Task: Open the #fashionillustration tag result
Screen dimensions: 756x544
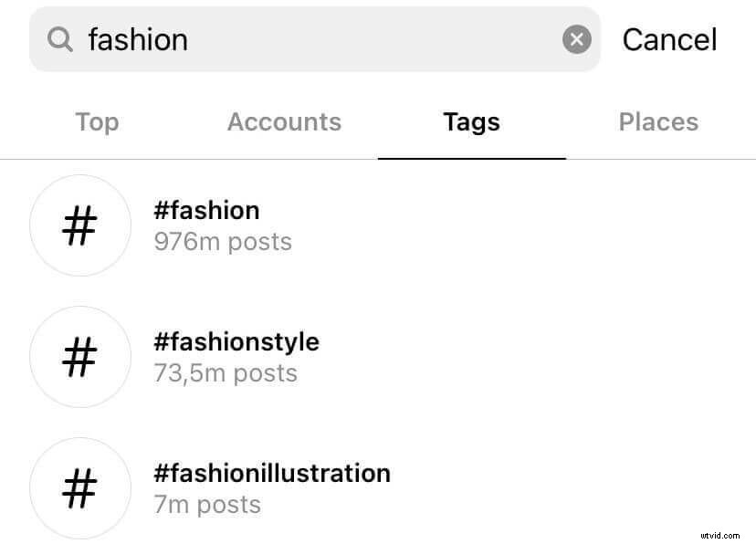Action: pos(272,474)
